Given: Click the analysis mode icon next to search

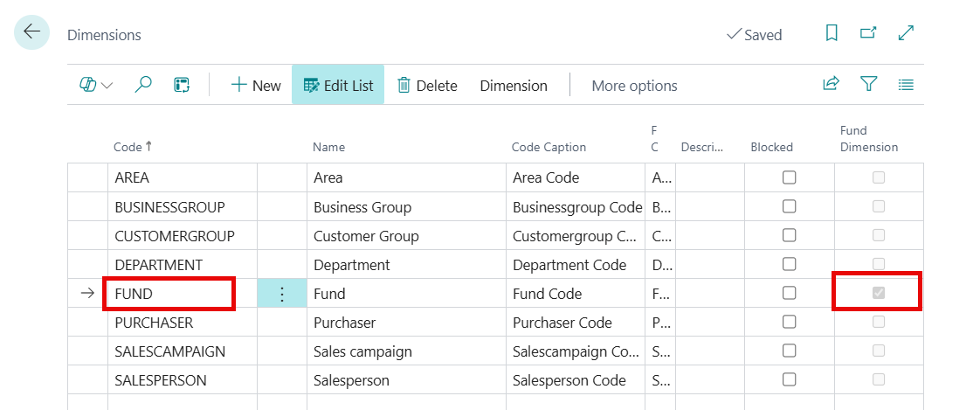Looking at the screenshot, I should coord(182,85).
